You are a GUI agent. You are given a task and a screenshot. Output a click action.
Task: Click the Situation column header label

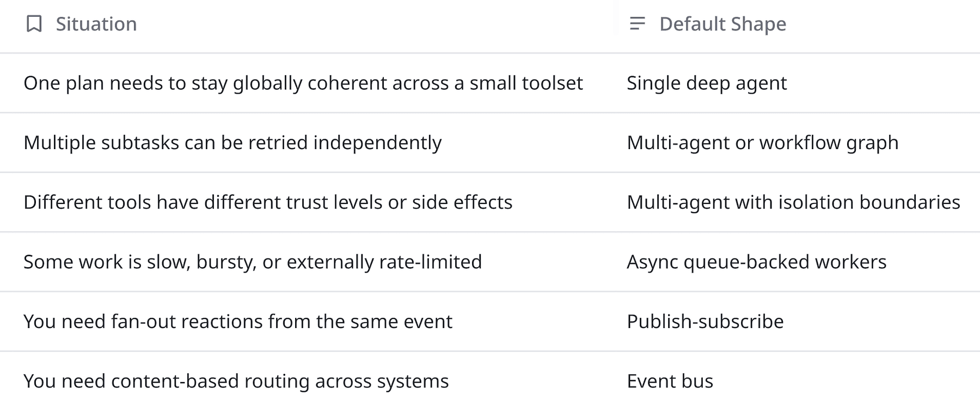coord(96,24)
